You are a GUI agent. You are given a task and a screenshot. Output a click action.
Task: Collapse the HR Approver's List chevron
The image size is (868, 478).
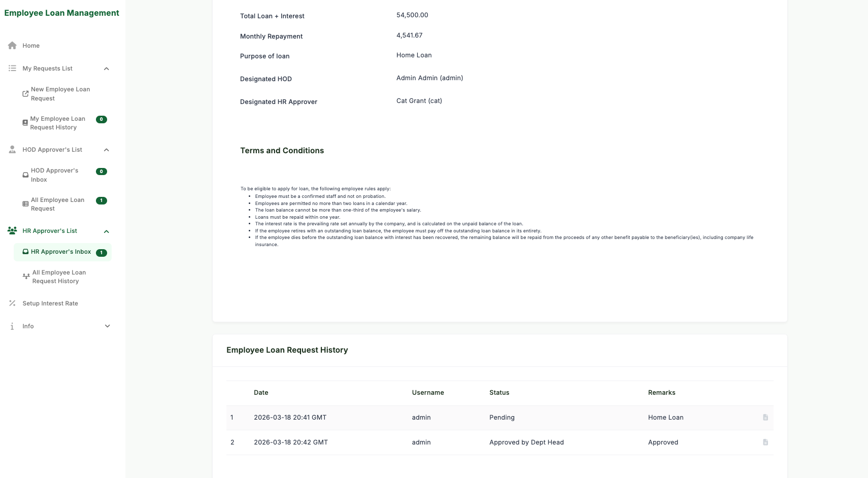(107, 231)
